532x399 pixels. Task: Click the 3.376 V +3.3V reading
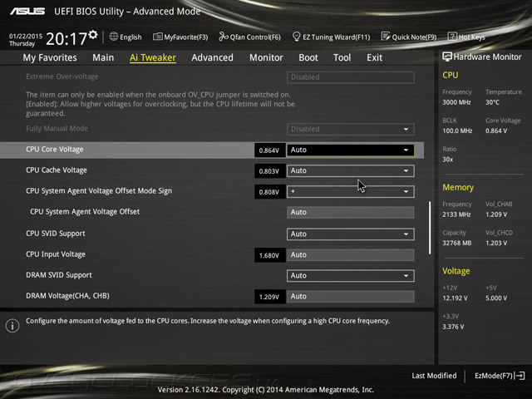tap(453, 327)
